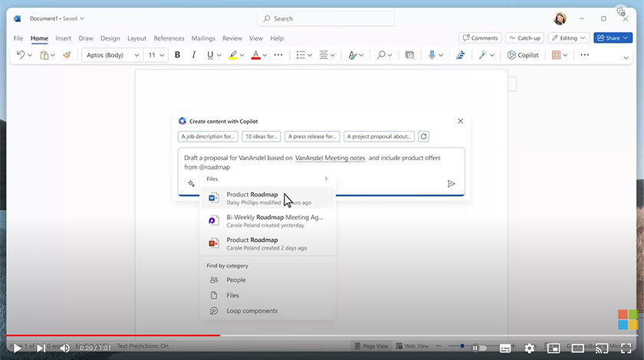Toggle Bold formatting
This screenshot has width=644, height=360.
point(177,54)
